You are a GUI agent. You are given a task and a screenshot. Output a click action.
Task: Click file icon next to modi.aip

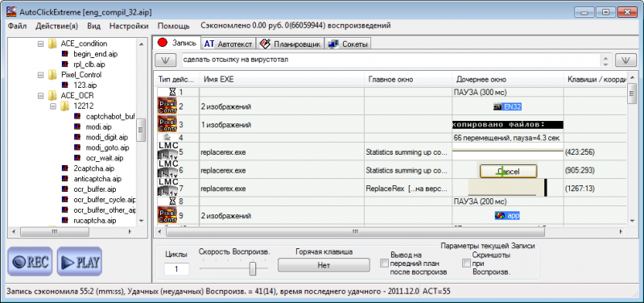[77, 127]
